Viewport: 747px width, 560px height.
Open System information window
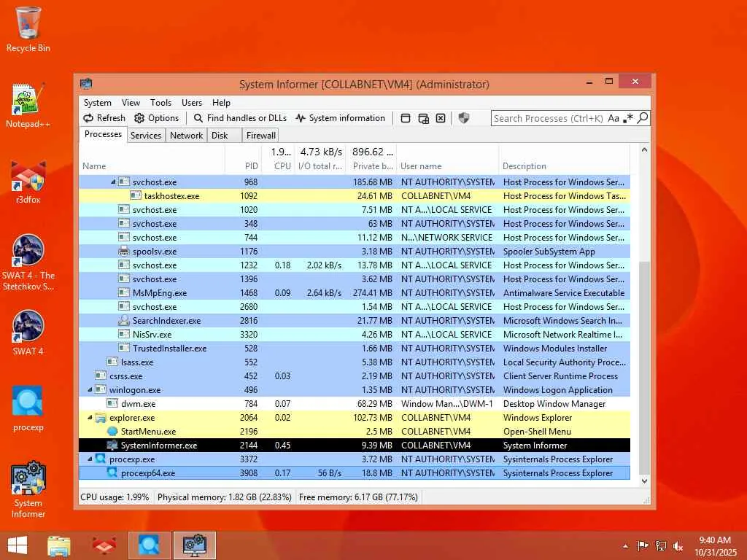[x=340, y=118]
